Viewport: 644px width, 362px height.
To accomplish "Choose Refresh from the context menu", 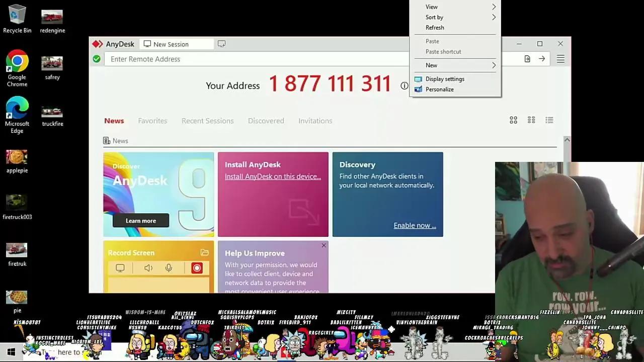I will [455, 28].
